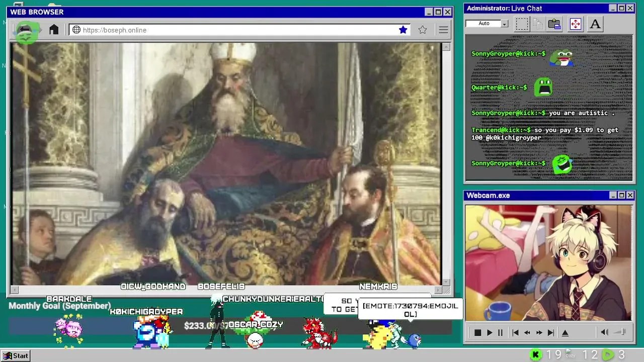Image resolution: width=644 pixels, height=362 pixels.
Task: Click the Stop button in Webcam.exe
Action: coord(477,333)
